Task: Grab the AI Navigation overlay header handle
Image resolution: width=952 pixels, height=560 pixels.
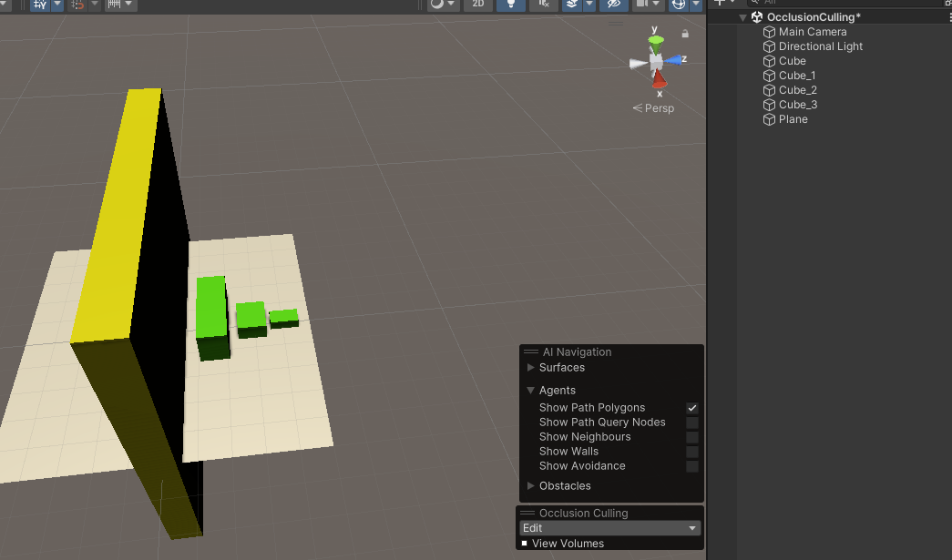Action: pos(531,351)
